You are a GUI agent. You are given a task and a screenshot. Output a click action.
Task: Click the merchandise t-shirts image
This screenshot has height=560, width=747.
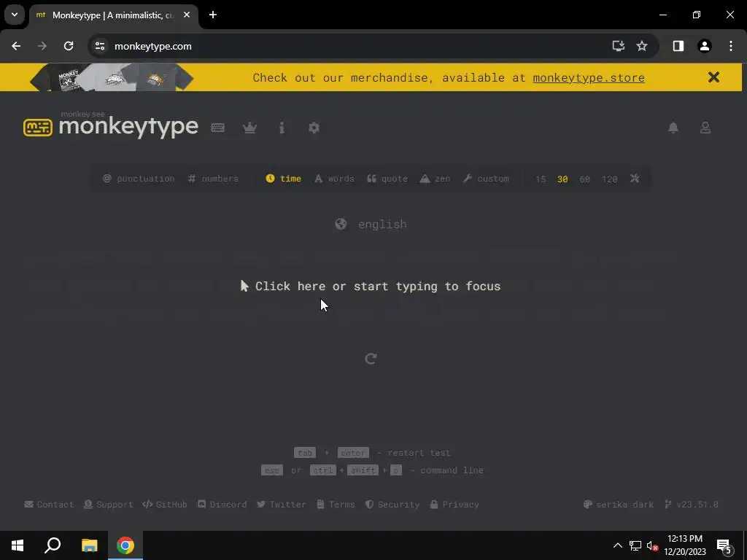112,77
